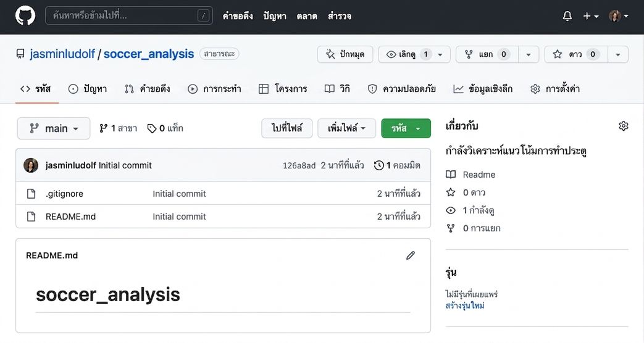Click the ไปที่ไฟล์ go to file button
The width and height of the screenshot is (644, 343).
pos(286,128)
